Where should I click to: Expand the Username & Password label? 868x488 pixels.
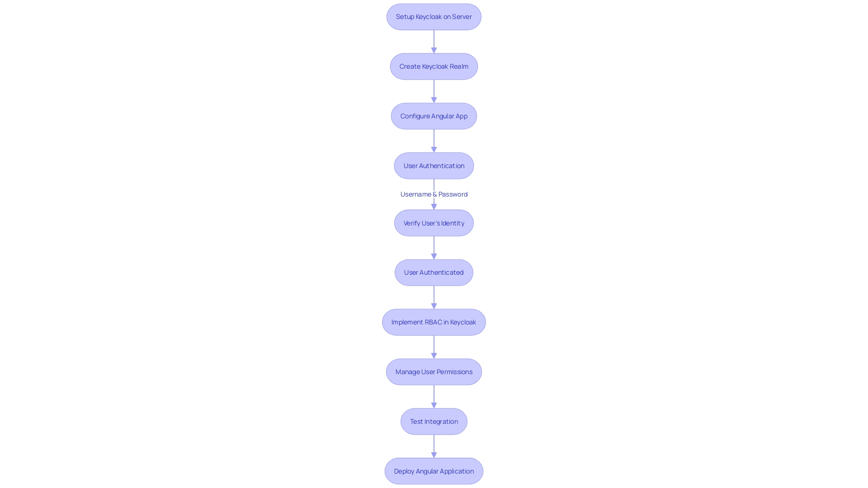pyautogui.click(x=434, y=194)
